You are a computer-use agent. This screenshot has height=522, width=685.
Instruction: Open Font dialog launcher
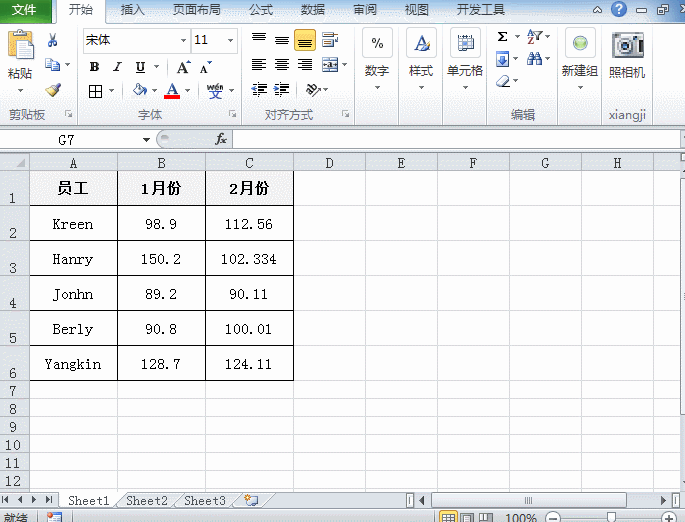tap(232, 114)
